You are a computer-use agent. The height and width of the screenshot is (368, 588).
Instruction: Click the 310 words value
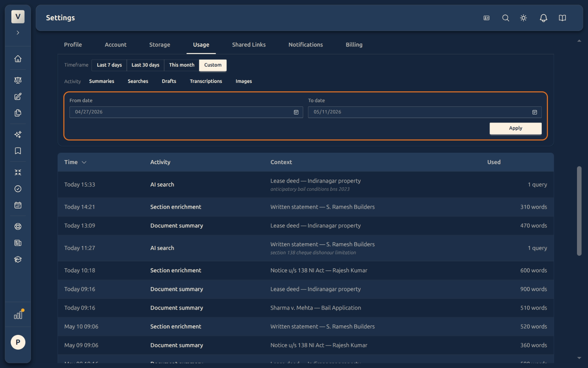(534, 207)
